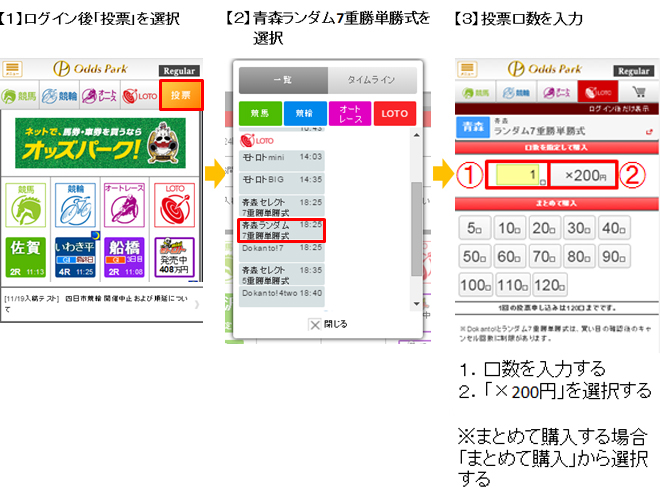
Task: Select 青森ランダム 7重勝単勝式 entry
Action: click(x=282, y=230)
